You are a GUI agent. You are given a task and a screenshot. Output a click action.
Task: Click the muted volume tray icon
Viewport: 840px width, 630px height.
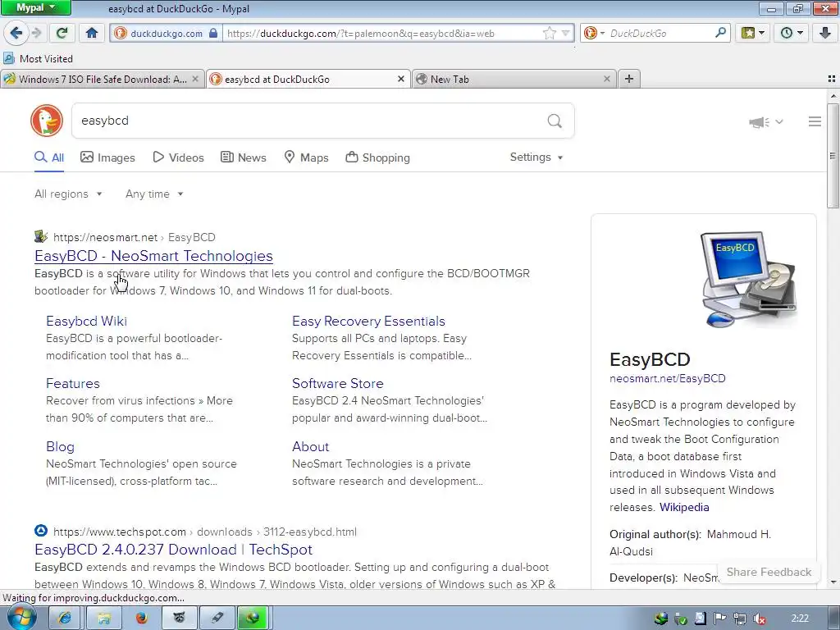pos(759,619)
